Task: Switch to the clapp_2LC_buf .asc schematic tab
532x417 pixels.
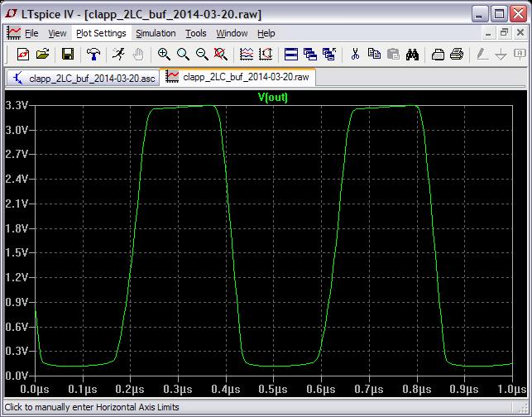Action: click(x=83, y=78)
